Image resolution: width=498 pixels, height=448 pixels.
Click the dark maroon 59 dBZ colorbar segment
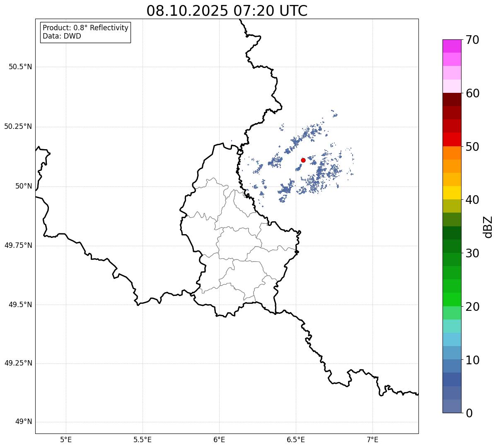[452, 99]
